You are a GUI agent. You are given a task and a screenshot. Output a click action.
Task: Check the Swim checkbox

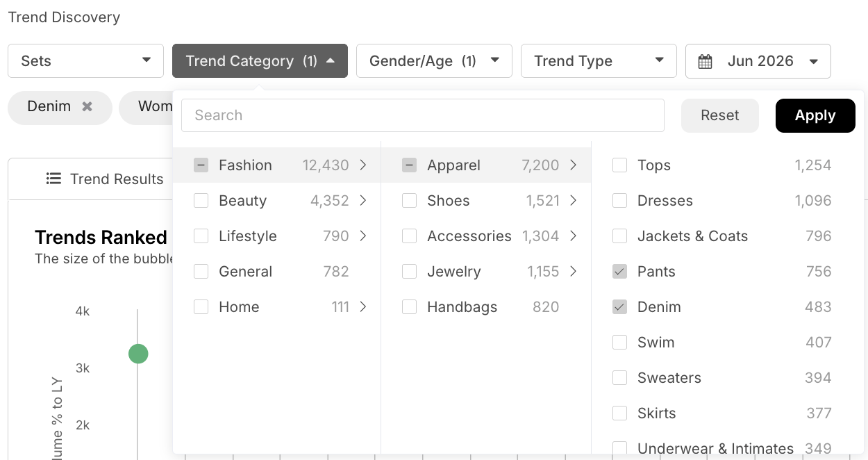click(x=619, y=343)
